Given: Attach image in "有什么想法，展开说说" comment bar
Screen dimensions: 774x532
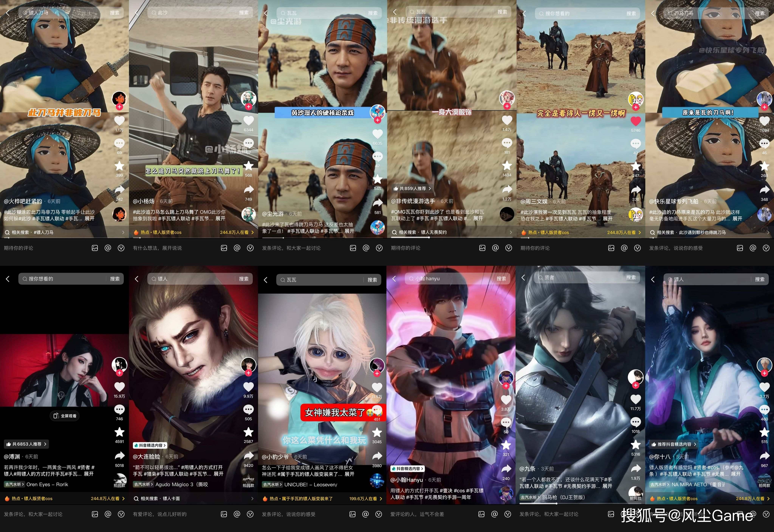Looking at the screenshot, I should 224,248.
